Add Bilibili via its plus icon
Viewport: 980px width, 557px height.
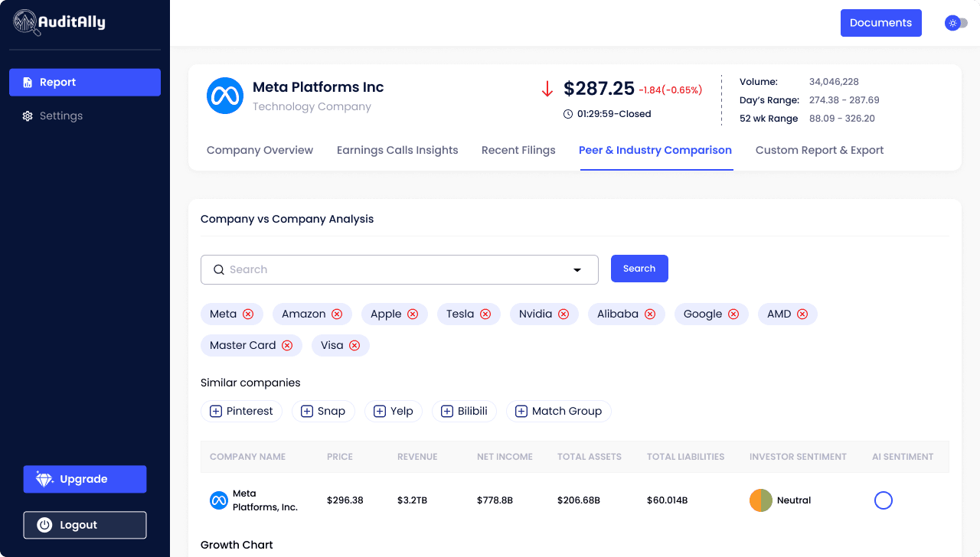click(x=447, y=412)
